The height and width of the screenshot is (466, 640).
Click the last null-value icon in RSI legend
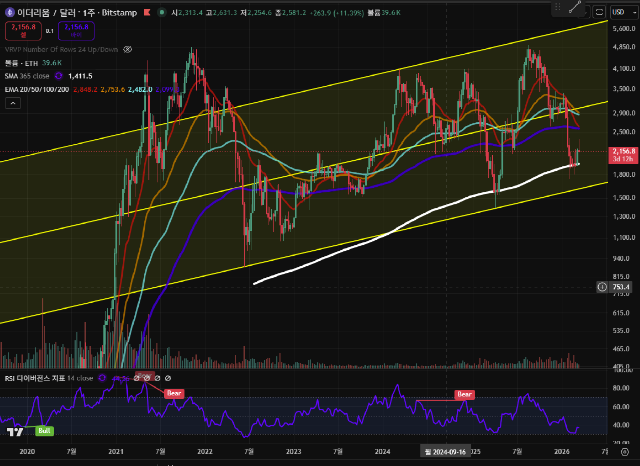(x=168, y=378)
